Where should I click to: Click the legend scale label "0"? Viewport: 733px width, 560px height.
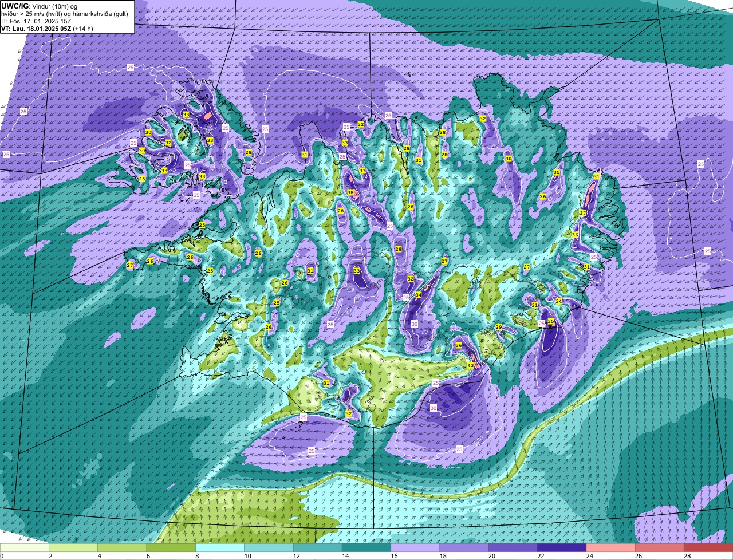pyautogui.click(x=2, y=556)
